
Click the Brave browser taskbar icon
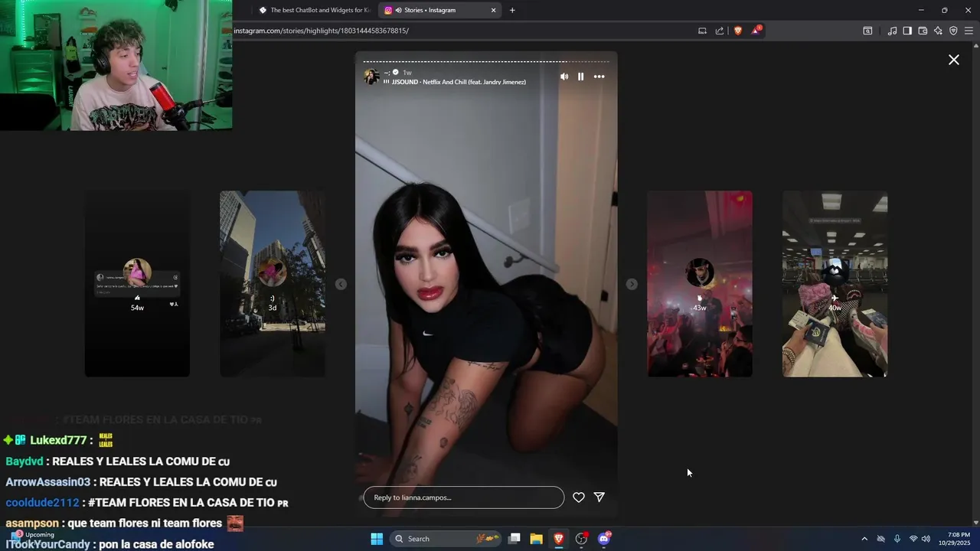click(x=559, y=539)
